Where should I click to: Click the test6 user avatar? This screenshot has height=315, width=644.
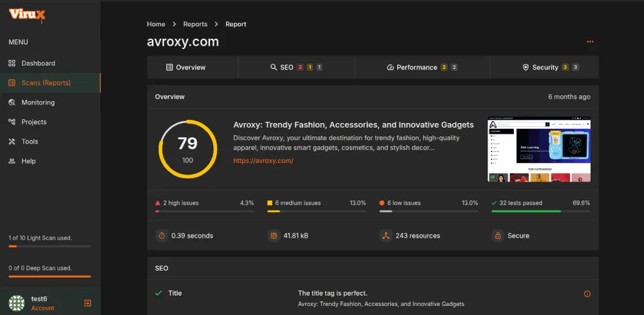17,303
